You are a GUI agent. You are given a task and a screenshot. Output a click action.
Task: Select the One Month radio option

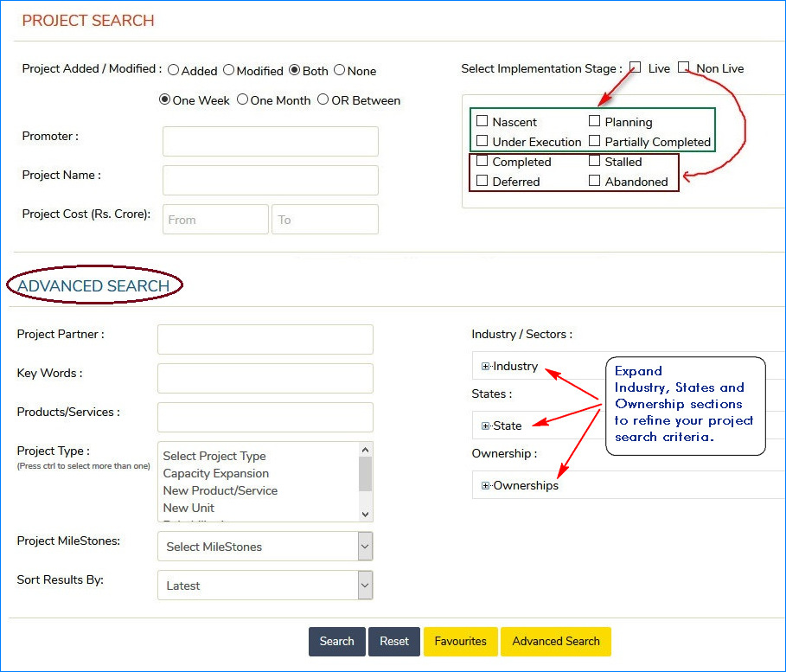[x=243, y=100]
